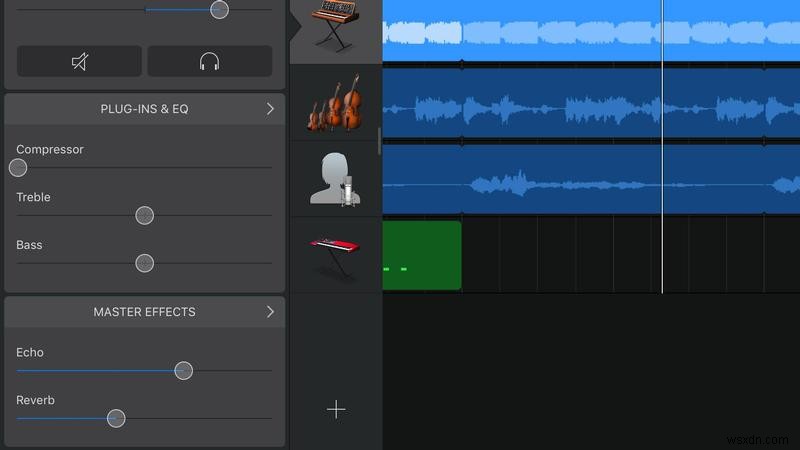Click the Treble slider knob
This screenshot has width=800, height=450.
[144, 215]
